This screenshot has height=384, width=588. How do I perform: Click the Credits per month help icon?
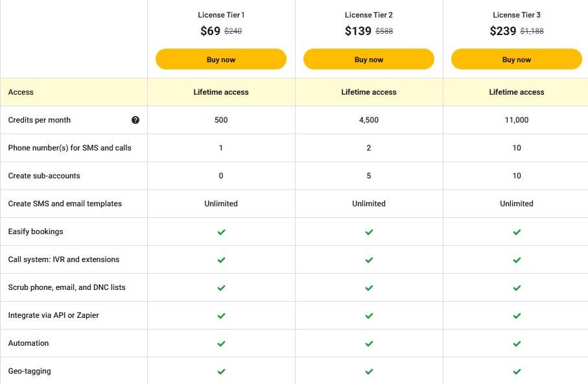click(135, 120)
